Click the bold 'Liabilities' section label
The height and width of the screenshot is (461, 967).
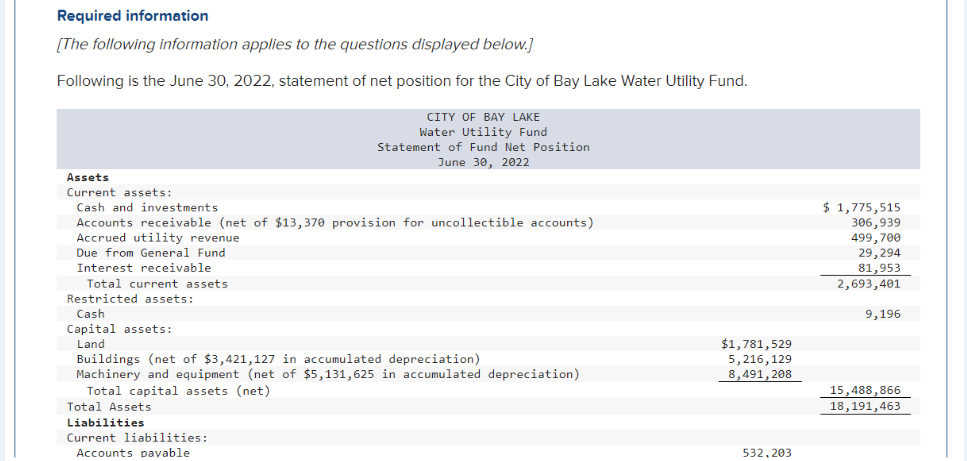[x=105, y=423]
